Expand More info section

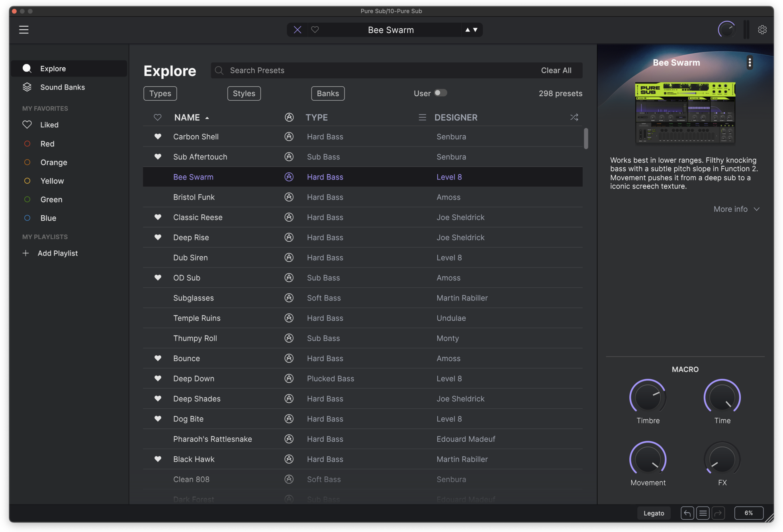click(x=736, y=209)
